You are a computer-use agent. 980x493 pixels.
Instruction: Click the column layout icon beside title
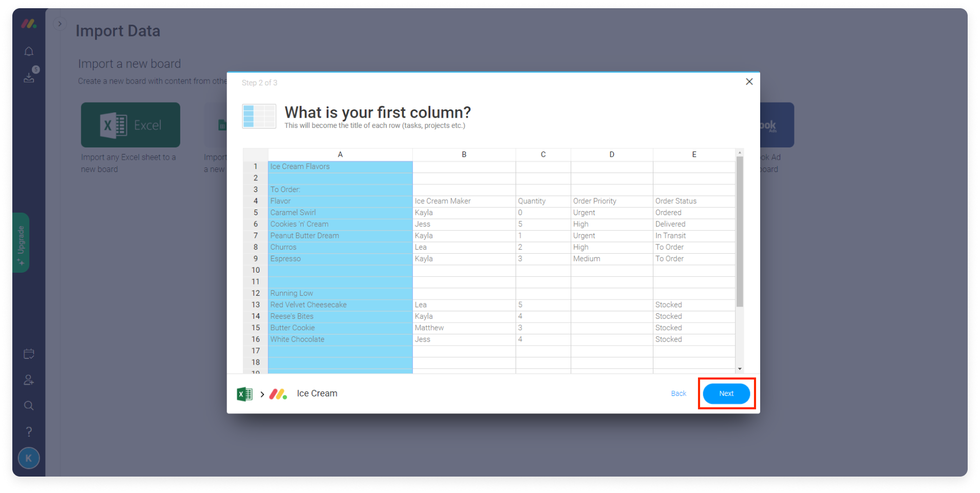click(259, 116)
